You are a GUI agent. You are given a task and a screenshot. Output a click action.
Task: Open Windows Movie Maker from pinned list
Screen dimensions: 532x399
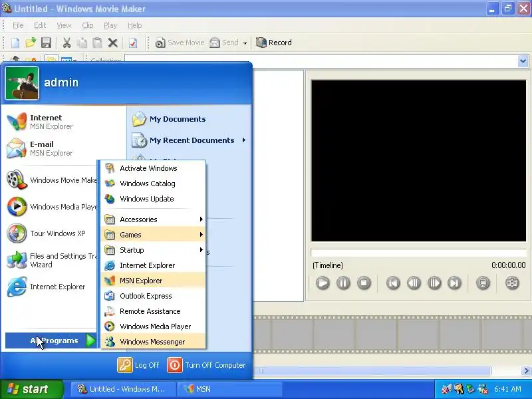pos(51,180)
